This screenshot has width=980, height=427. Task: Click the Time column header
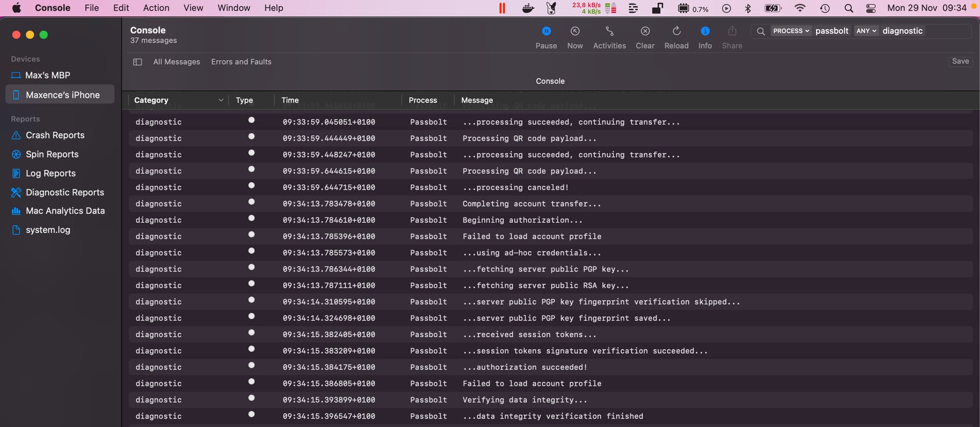pyautogui.click(x=290, y=101)
